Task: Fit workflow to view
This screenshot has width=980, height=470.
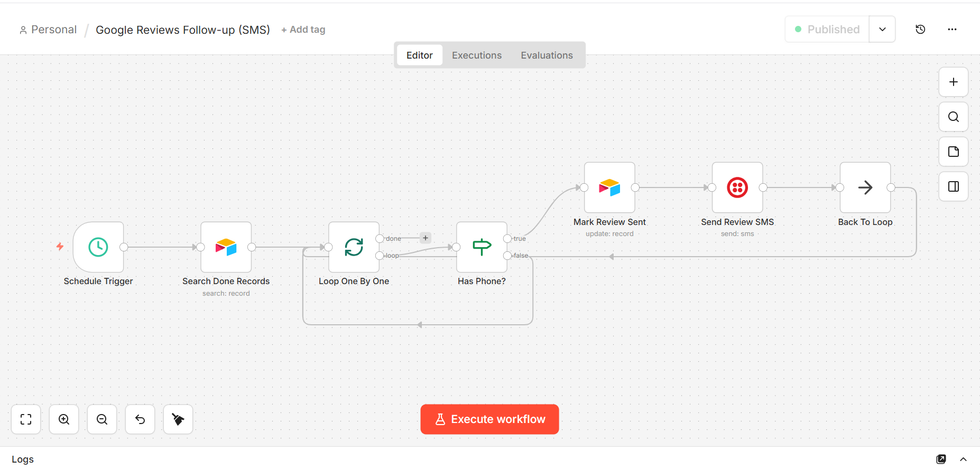Action: pyautogui.click(x=26, y=419)
